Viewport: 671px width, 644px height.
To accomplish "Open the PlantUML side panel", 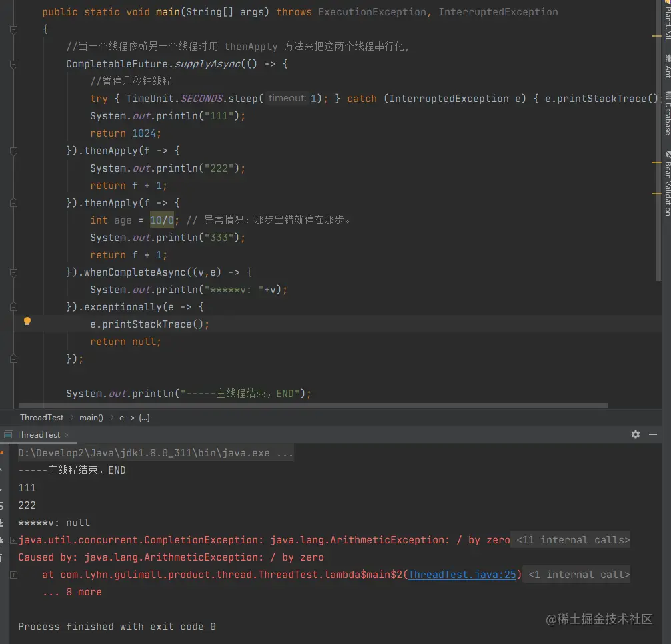I will (667, 21).
